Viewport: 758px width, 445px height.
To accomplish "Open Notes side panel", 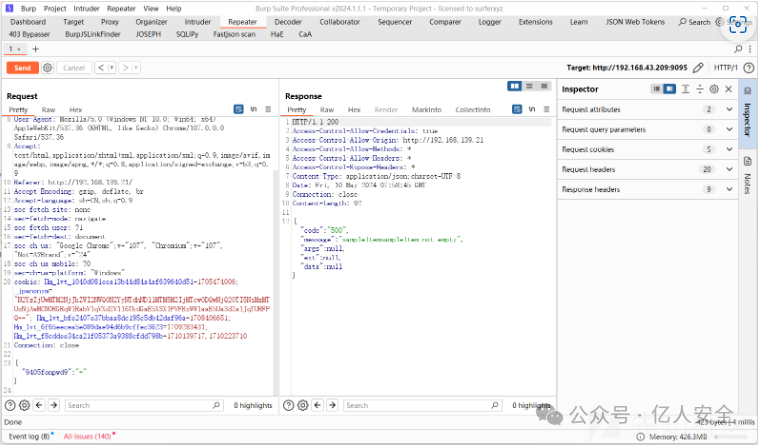I will point(748,175).
